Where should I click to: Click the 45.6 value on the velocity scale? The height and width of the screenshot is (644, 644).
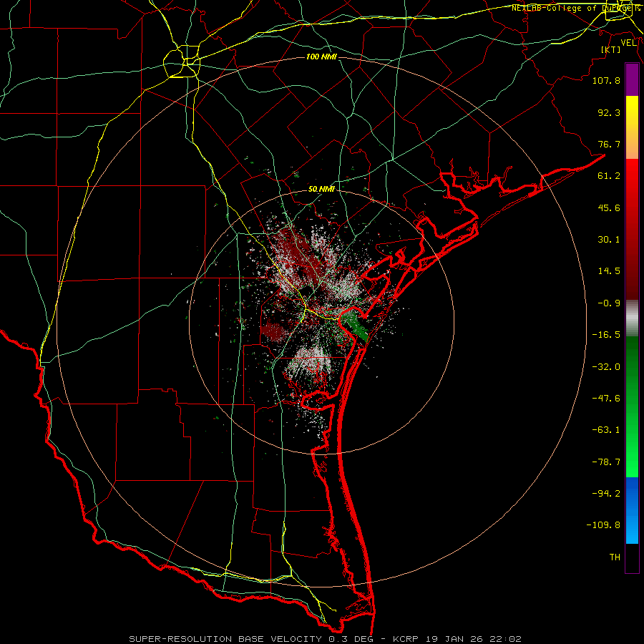(609, 208)
